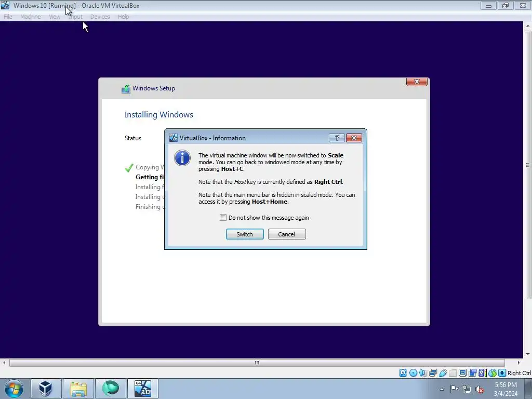Click the hard disk activity indicator
The image size is (532, 399).
click(403, 373)
